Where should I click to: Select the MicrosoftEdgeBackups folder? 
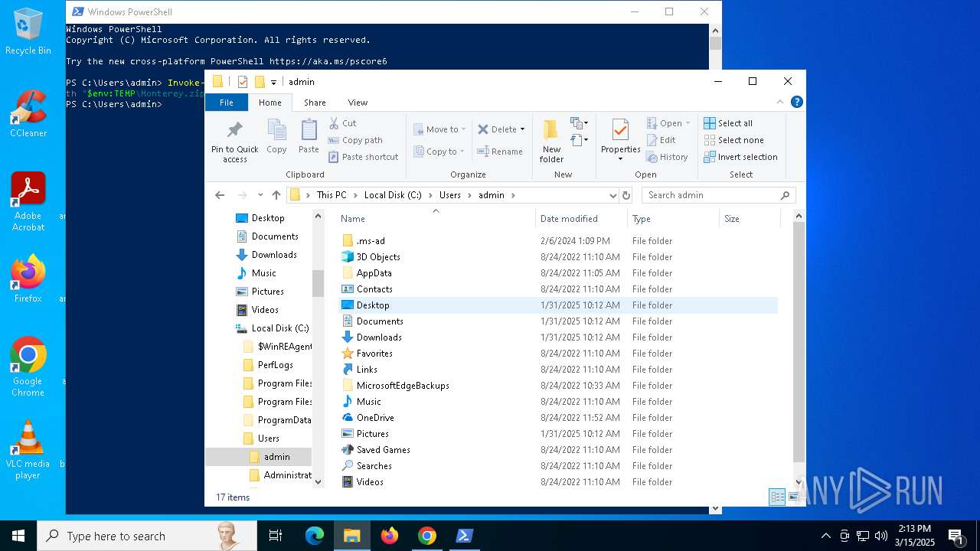pyautogui.click(x=558, y=386)
